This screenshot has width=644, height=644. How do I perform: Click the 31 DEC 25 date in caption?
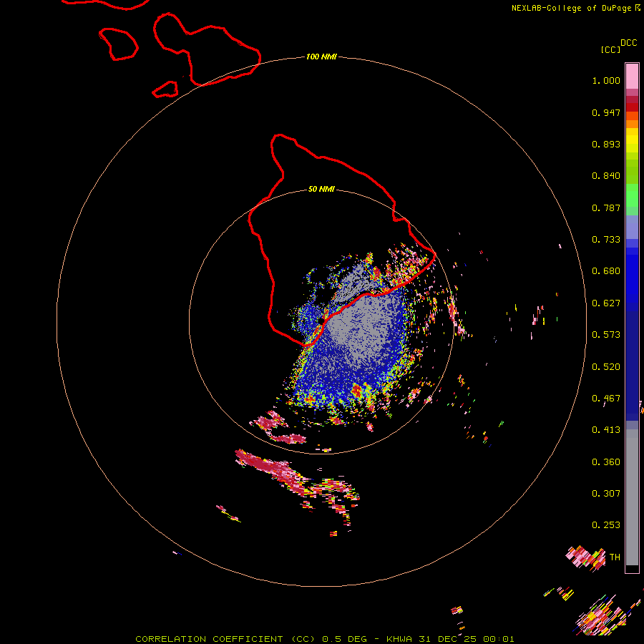click(x=448, y=639)
